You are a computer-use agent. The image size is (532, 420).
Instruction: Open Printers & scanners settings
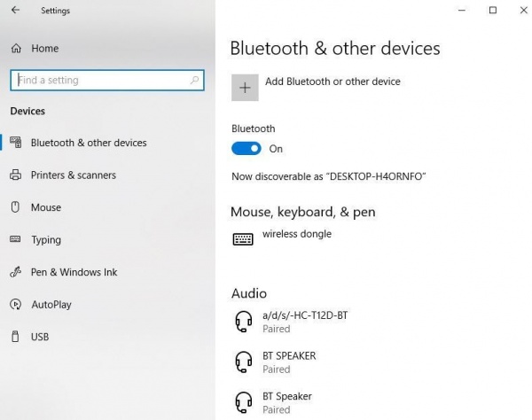pos(73,175)
